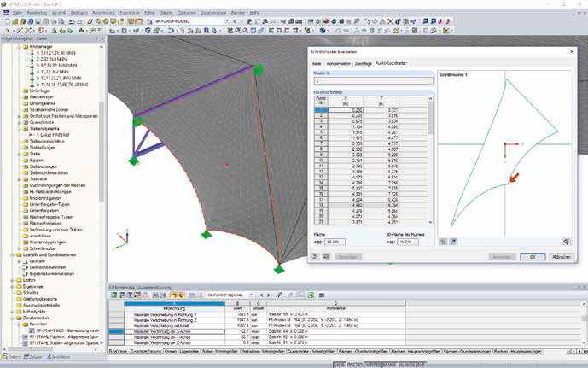Image resolution: width=588 pixels, height=368 pixels.
Task: Click the New document icon in toolbar
Action: tap(7, 21)
